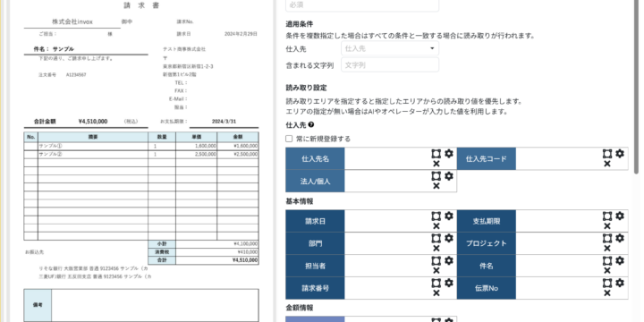Open gear settings for 部門

click(449, 238)
